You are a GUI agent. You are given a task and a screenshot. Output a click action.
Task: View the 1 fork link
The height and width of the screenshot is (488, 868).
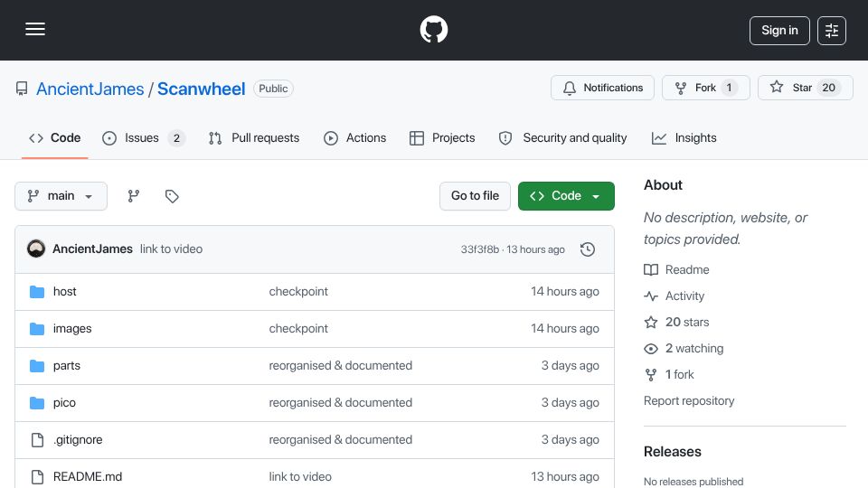coord(669,374)
